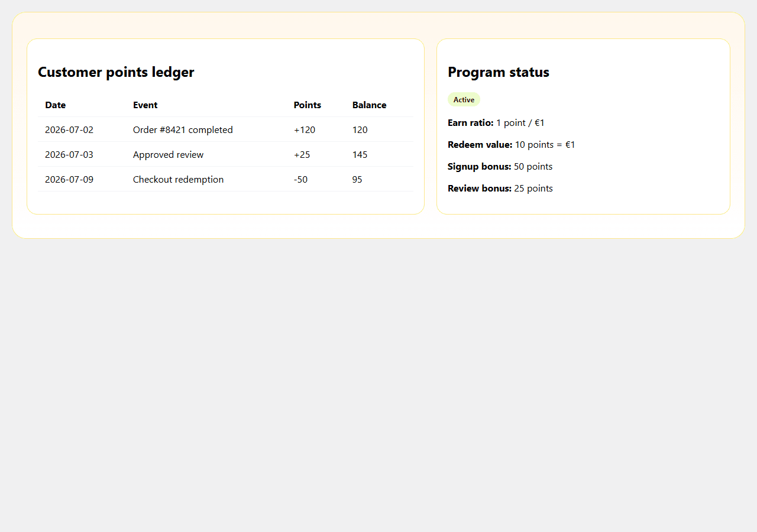Click the Signup bonus line
The image size is (757, 532).
(500, 167)
